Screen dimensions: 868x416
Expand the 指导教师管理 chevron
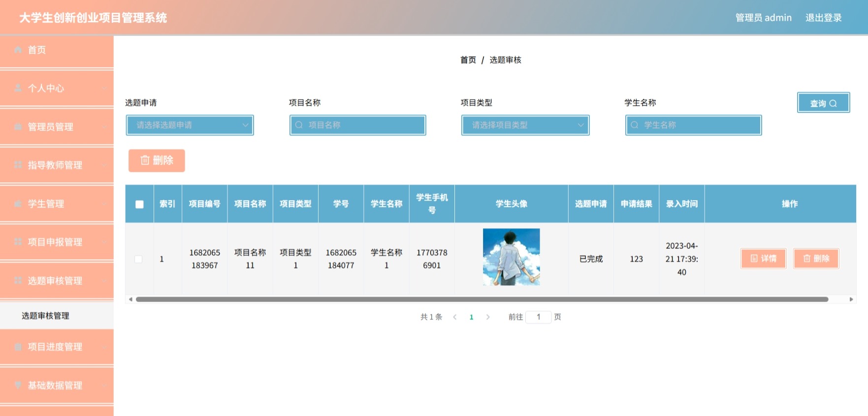(x=104, y=165)
